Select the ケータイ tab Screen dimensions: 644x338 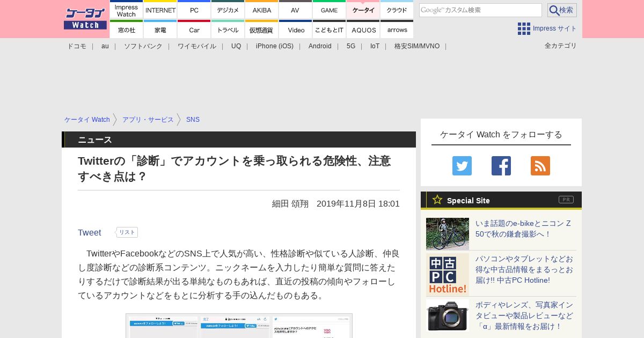coord(363,10)
